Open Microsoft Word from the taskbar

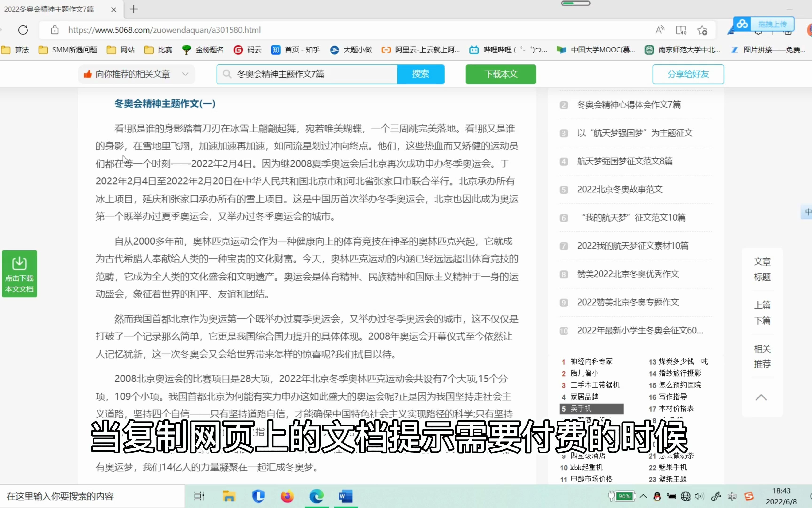click(346, 496)
